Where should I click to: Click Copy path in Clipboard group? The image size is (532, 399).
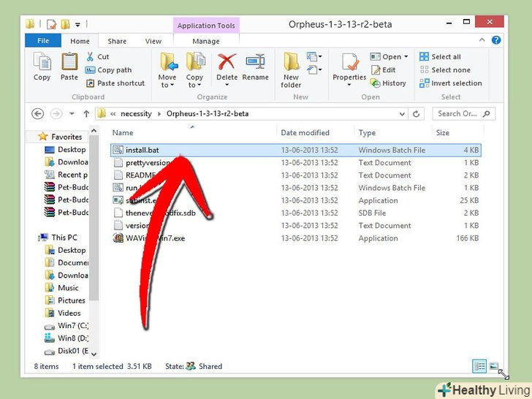(x=114, y=70)
